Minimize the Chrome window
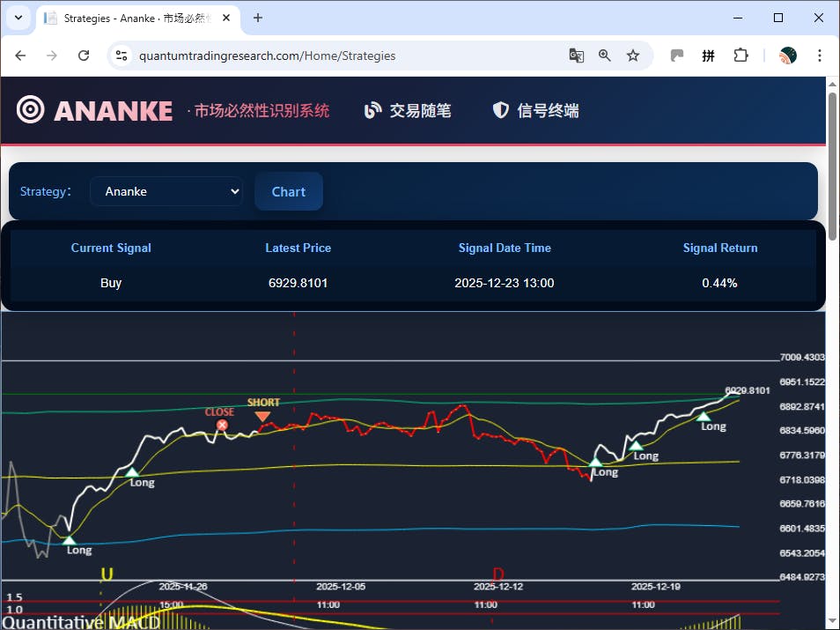 738,18
